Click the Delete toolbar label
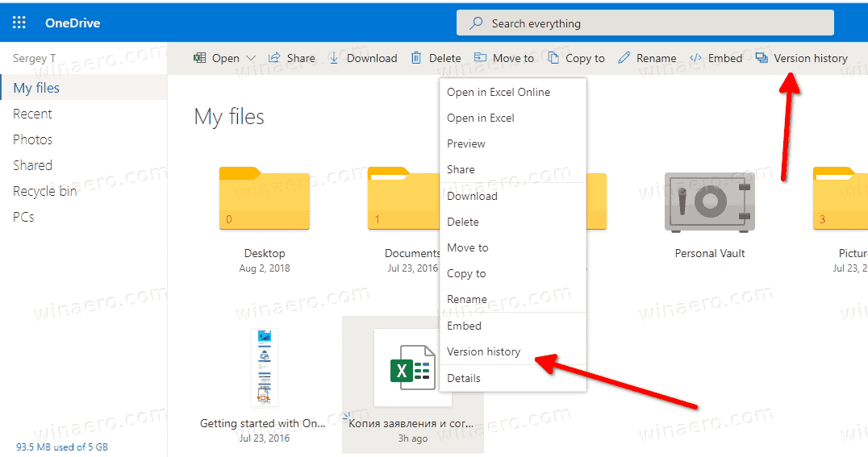The width and height of the screenshot is (868, 457). [445, 58]
